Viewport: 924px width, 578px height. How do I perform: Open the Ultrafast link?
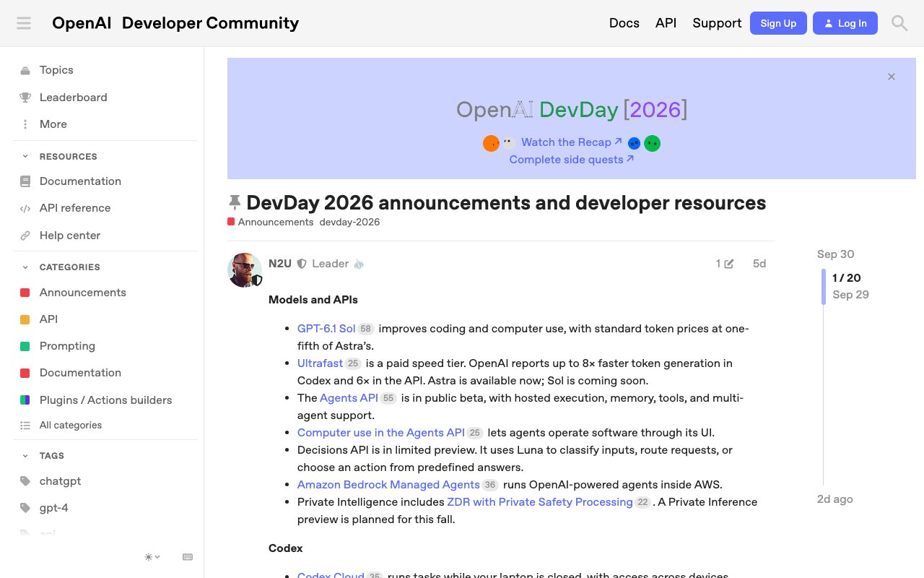tap(320, 363)
